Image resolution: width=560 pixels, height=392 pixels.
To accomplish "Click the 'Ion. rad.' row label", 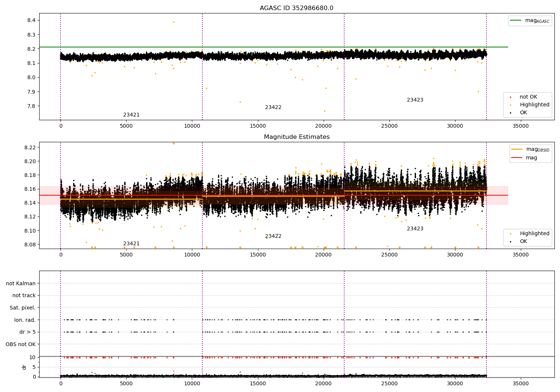I will coord(25,320).
